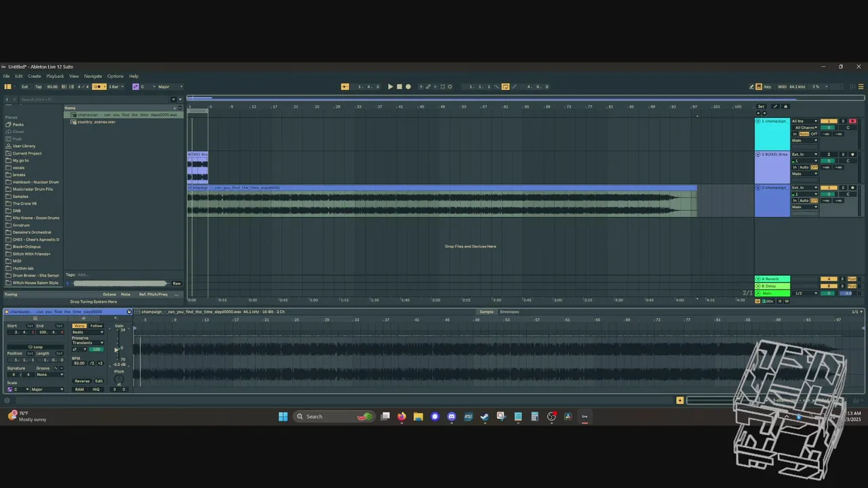
Task: Open the 1 Bar quantization dropdown
Action: [116, 87]
